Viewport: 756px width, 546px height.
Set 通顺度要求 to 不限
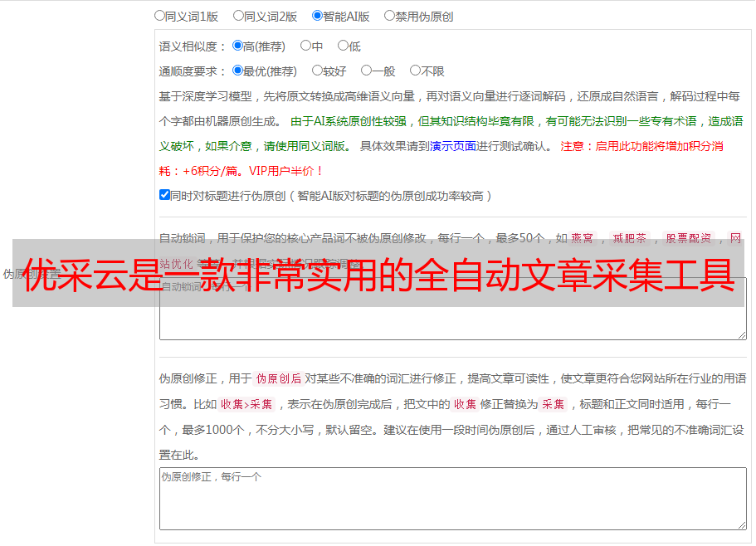click(x=415, y=71)
